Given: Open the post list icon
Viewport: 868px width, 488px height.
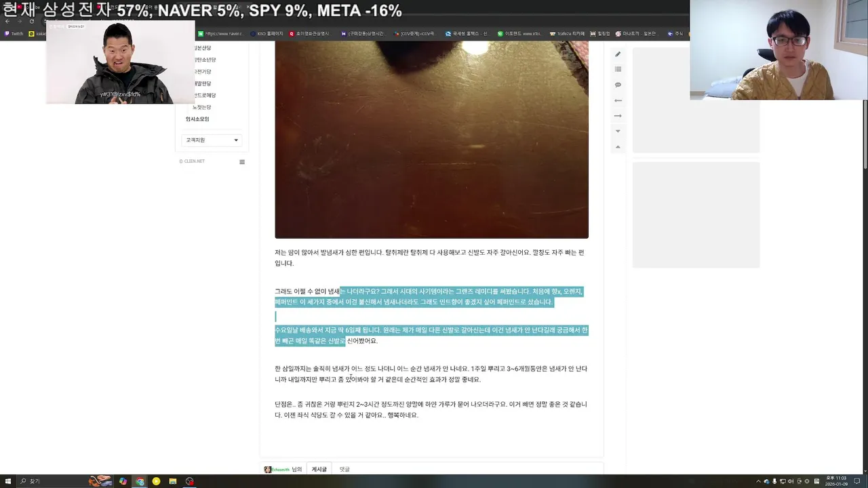Looking at the screenshot, I should pyautogui.click(x=618, y=69).
